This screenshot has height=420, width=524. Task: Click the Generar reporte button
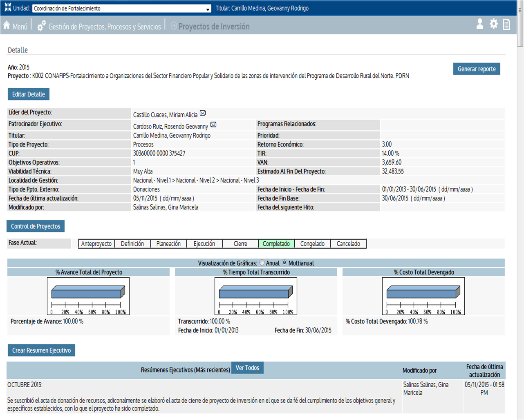tap(476, 69)
